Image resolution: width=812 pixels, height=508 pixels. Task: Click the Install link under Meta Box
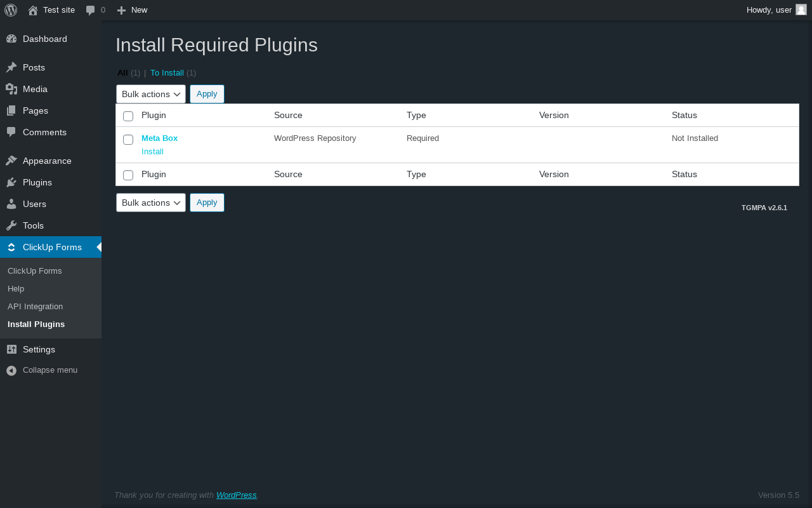(152, 152)
